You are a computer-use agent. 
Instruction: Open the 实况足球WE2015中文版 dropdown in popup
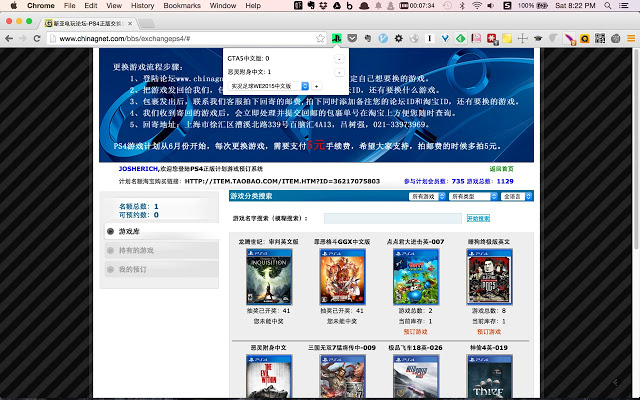click(269, 86)
